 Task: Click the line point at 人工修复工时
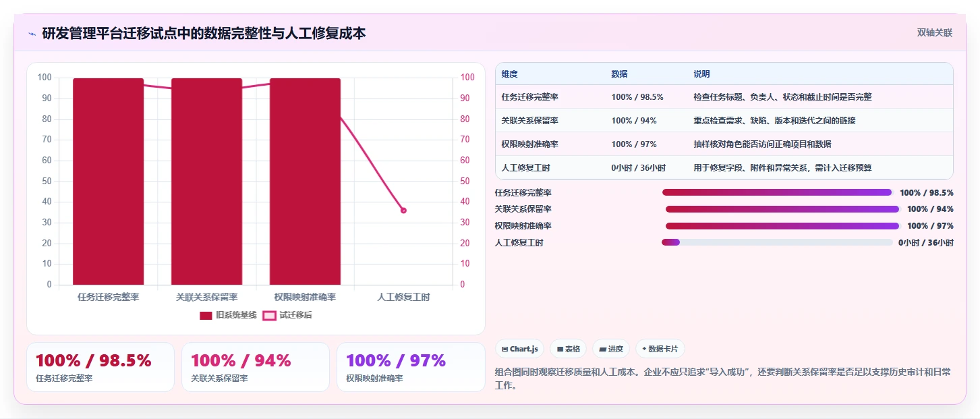click(x=403, y=211)
